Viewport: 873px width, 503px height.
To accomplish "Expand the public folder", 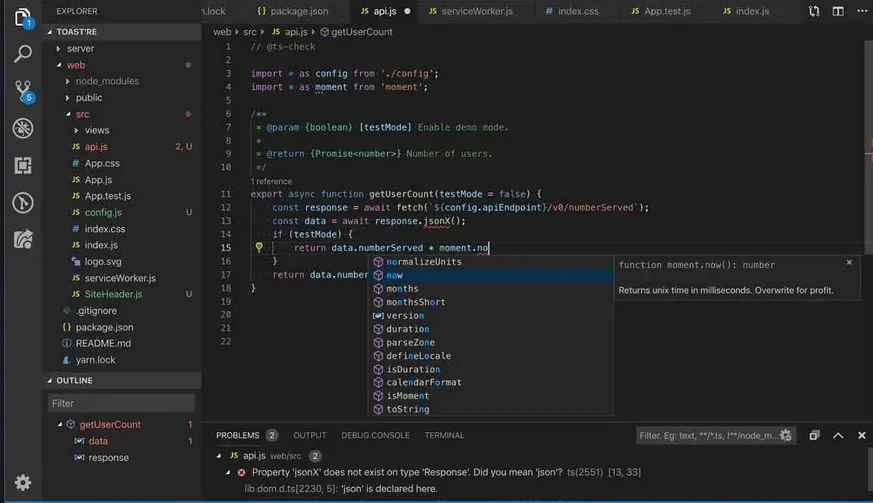I will coord(67,97).
